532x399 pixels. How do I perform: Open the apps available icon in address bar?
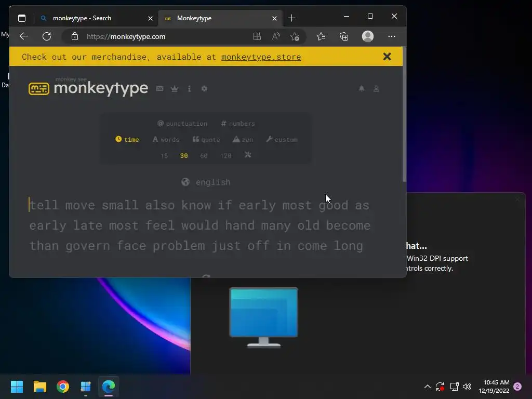[x=257, y=36]
